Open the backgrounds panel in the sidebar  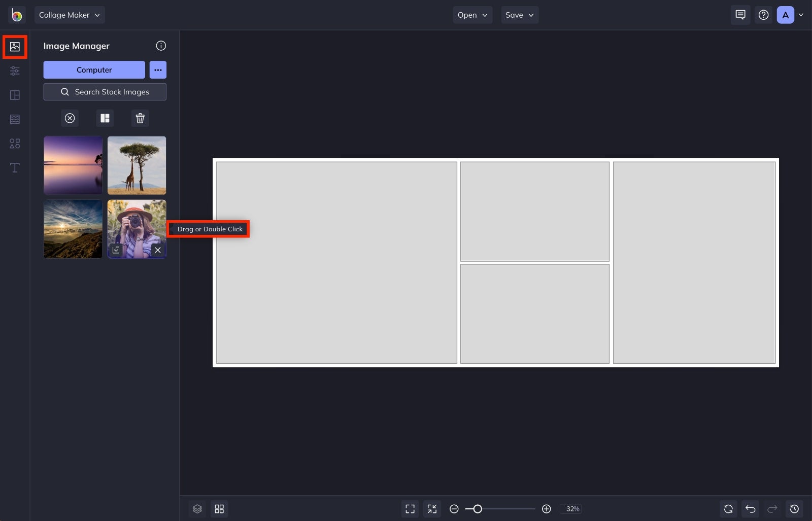(15, 119)
